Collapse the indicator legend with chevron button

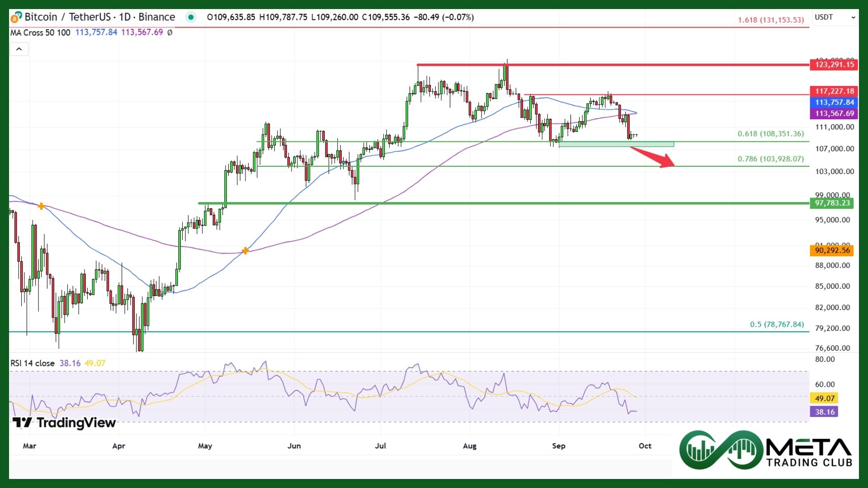click(x=19, y=49)
